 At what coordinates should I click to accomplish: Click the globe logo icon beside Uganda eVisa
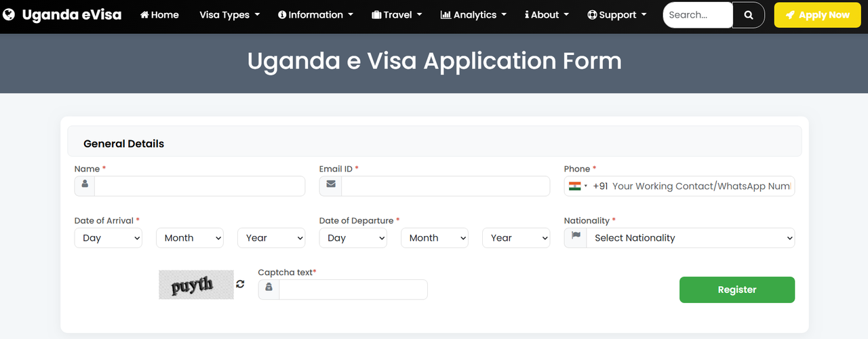click(x=9, y=14)
